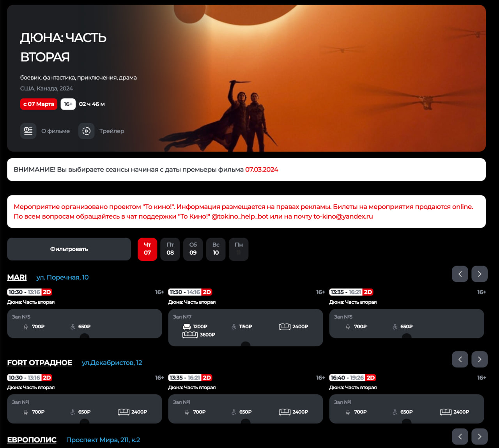Select FORT ОТРАДНОЕ session 16:40 - 19:26
This screenshot has height=448, width=499.
352,378
